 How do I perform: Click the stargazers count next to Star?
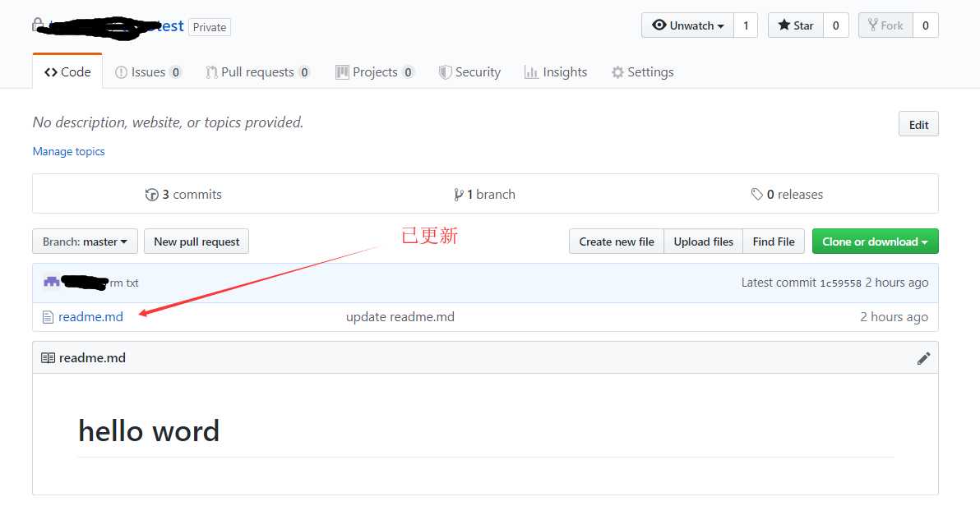(835, 25)
